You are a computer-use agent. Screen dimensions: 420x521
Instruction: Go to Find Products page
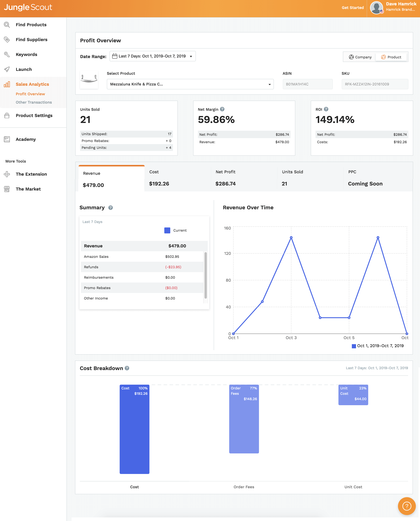pyautogui.click(x=31, y=25)
